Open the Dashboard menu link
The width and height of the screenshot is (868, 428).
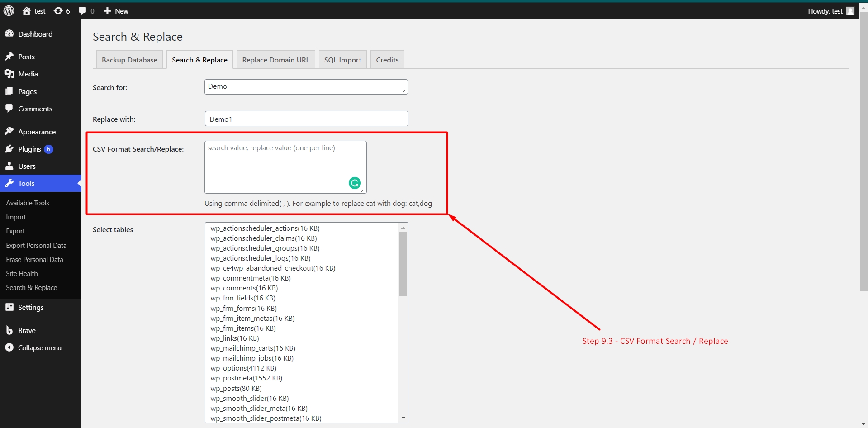coord(35,34)
